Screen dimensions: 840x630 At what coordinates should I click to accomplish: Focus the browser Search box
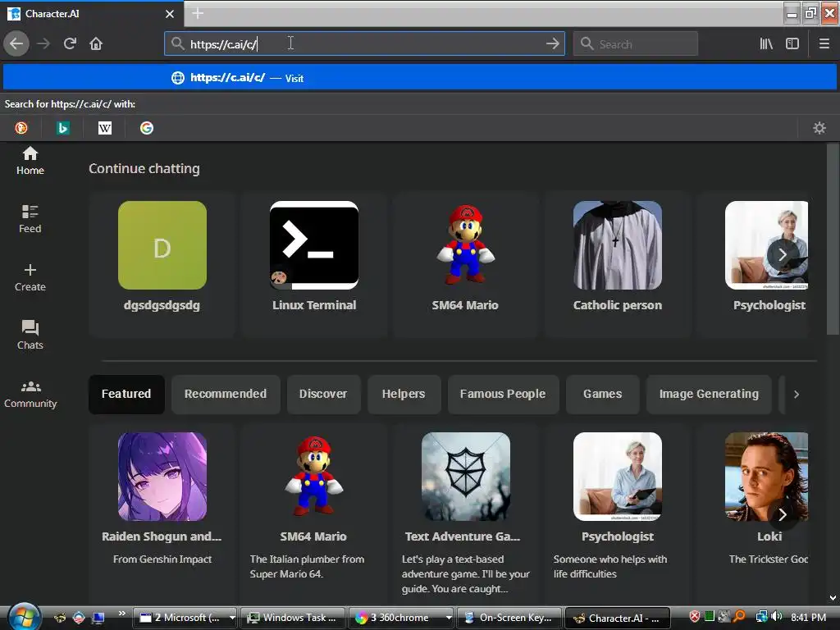click(x=636, y=44)
